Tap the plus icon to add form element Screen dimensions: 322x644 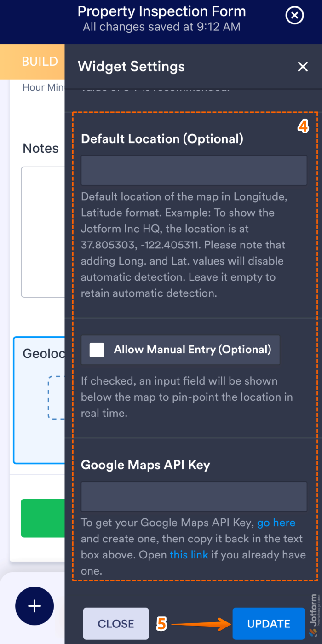point(34,606)
